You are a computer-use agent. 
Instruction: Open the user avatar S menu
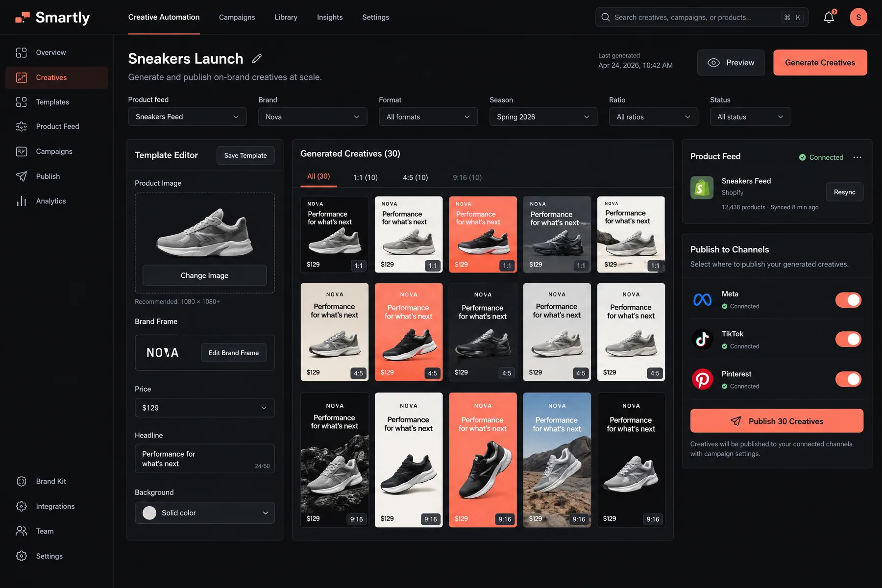(858, 17)
